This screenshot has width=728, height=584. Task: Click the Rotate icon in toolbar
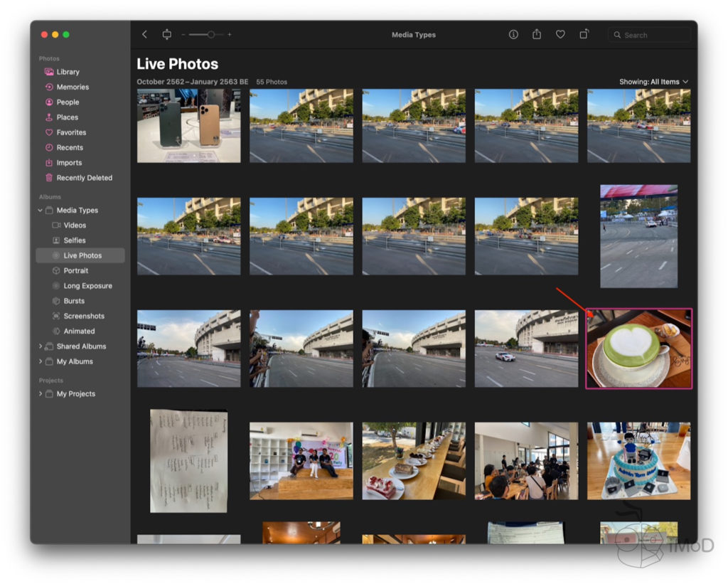click(x=584, y=34)
